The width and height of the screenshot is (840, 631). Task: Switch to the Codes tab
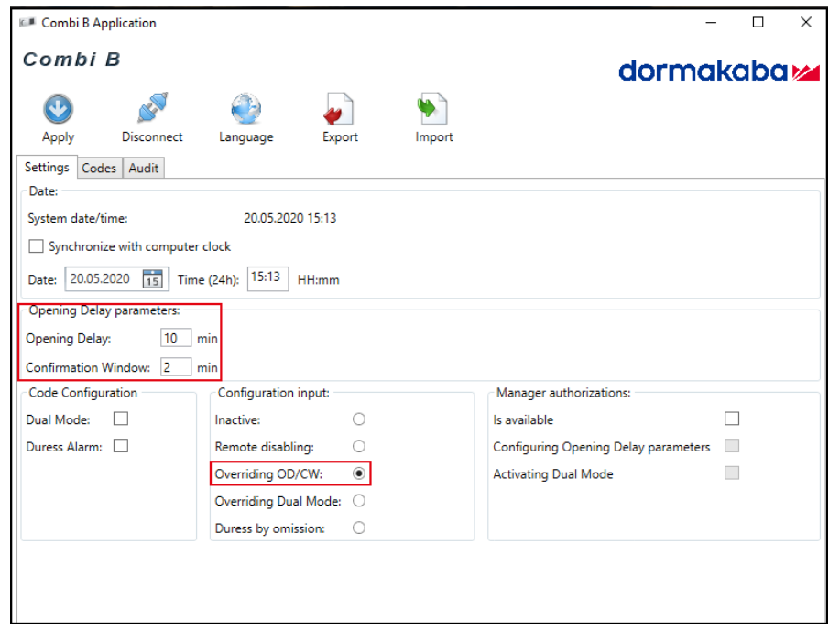pyautogui.click(x=99, y=168)
